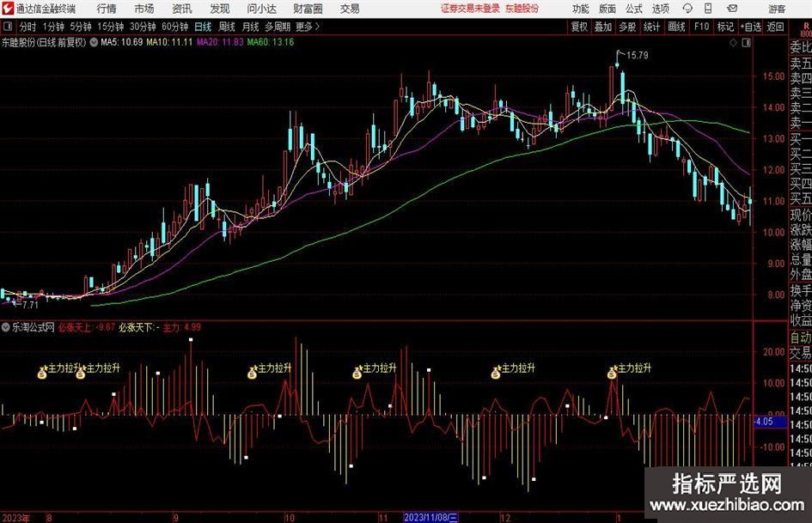
Task: Click the F10 company info button
Action: point(701,27)
